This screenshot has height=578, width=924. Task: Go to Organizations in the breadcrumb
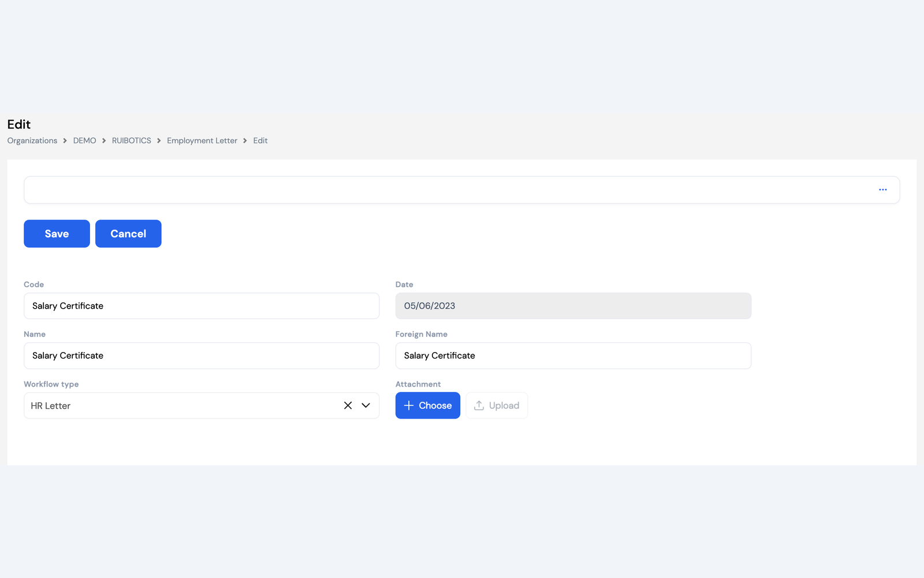tap(32, 140)
